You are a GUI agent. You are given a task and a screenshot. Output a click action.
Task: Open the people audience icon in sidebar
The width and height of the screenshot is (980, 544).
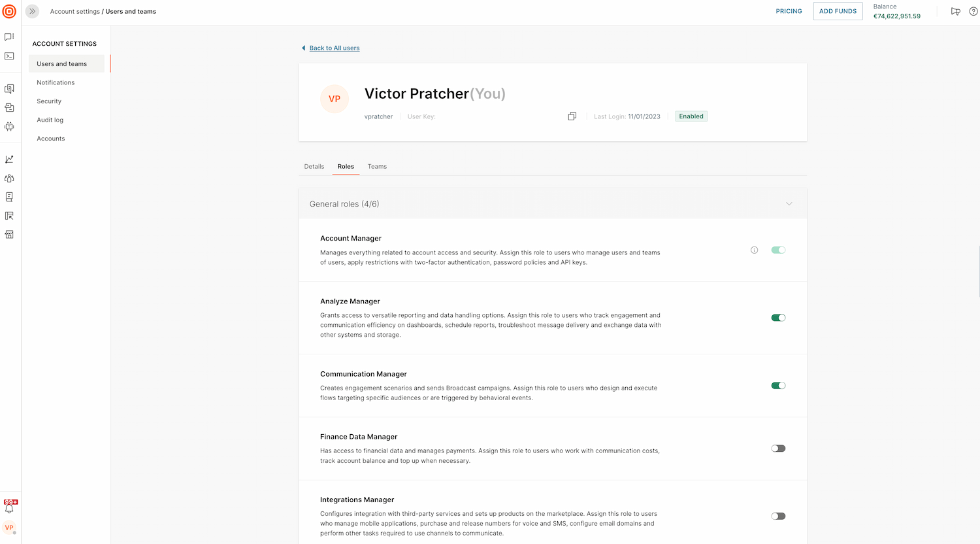[9, 178]
